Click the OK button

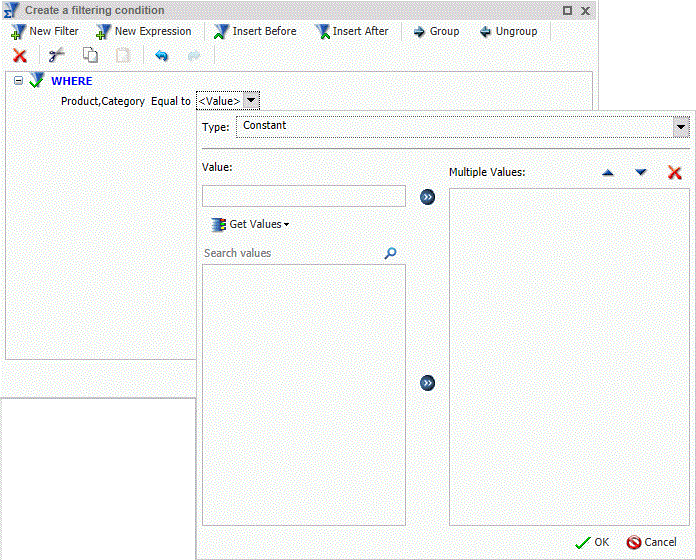(x=592, y=542)
